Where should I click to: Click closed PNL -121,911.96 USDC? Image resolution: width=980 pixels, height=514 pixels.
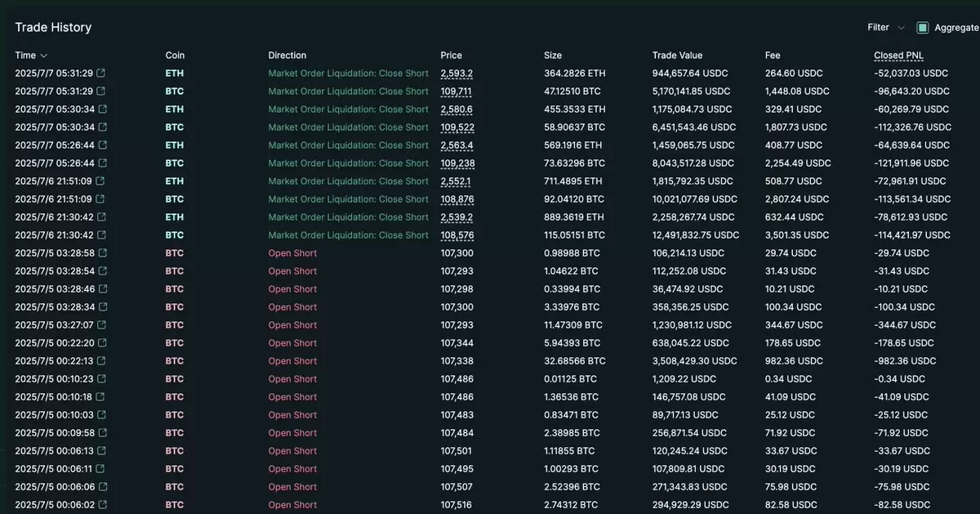911,163
